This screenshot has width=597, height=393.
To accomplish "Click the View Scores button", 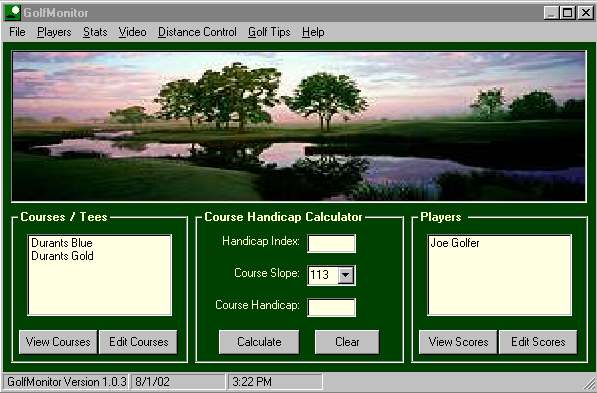I will coord(458,342).
